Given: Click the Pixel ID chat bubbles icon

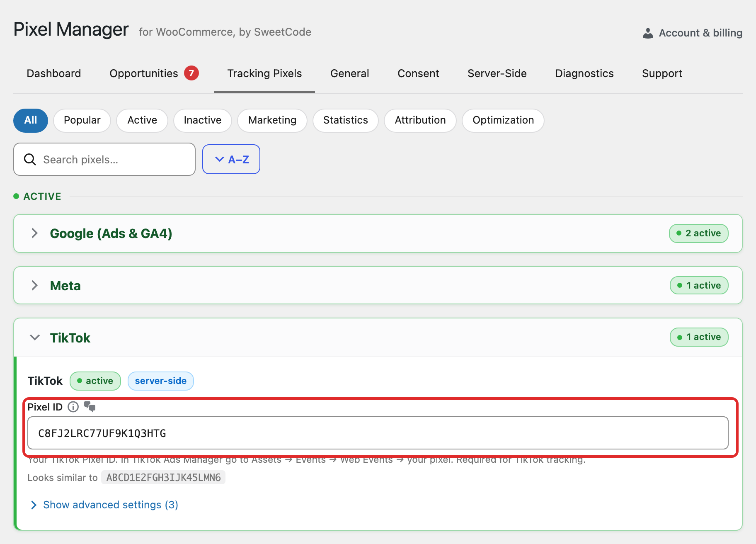Looking at the screenshot, I should 90,406.
